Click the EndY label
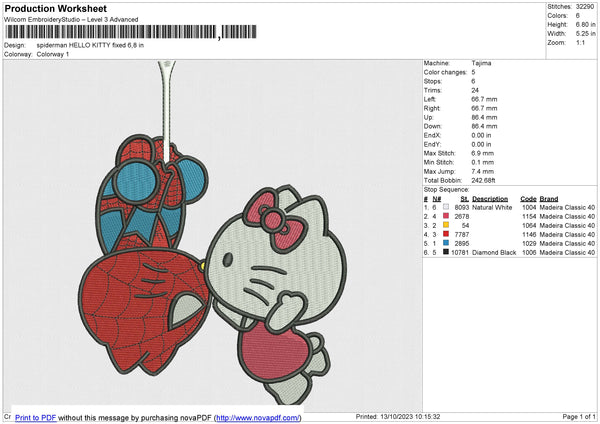Screen dimensions: 600x424 pos(432,144)
